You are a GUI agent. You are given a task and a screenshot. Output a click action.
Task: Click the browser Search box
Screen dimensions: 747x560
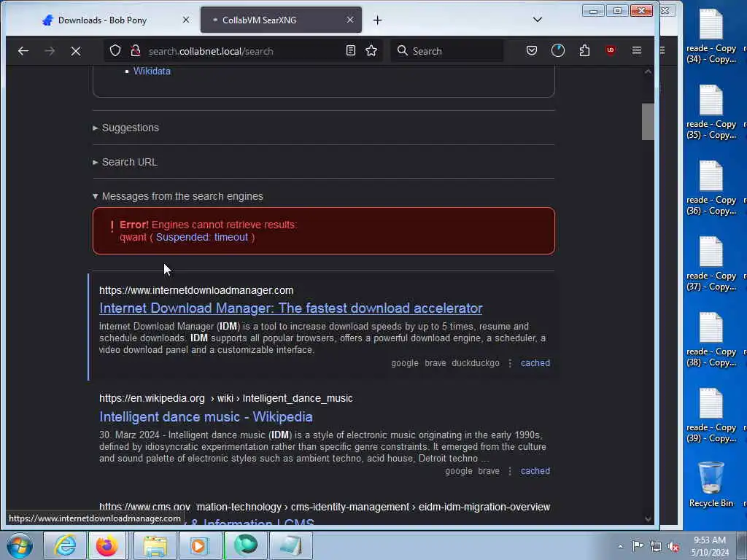coord(447,51)
